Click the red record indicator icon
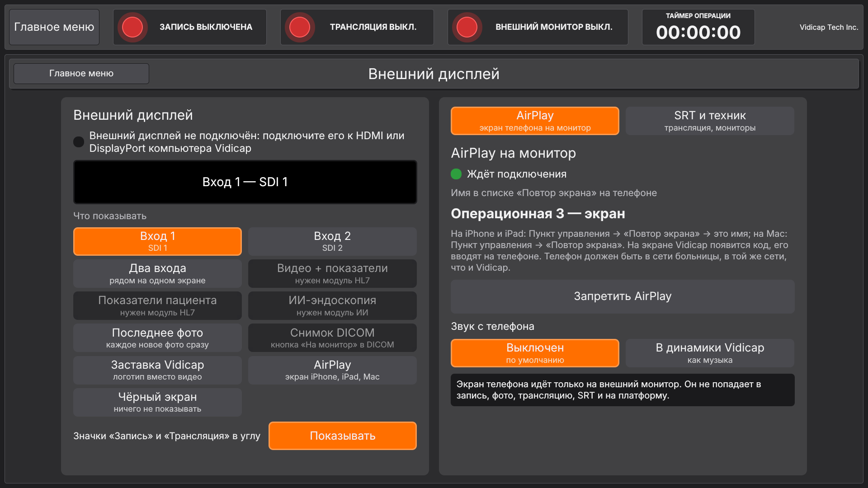Screen dimensions: 868x488 pos(132,27)
